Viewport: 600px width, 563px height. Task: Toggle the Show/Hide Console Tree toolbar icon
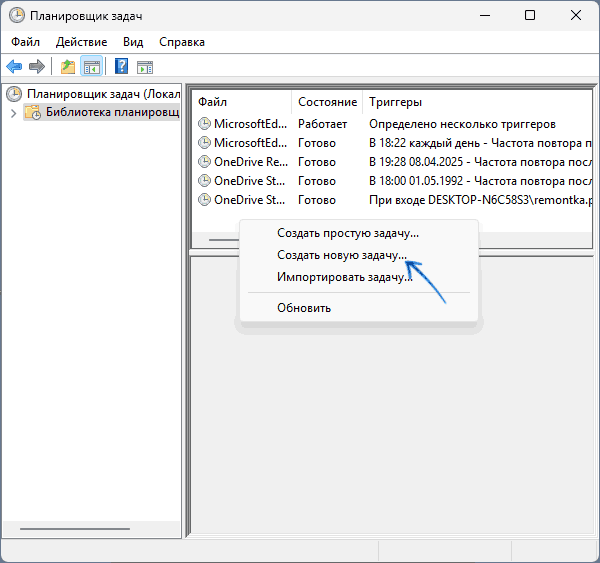coord(91,67)
